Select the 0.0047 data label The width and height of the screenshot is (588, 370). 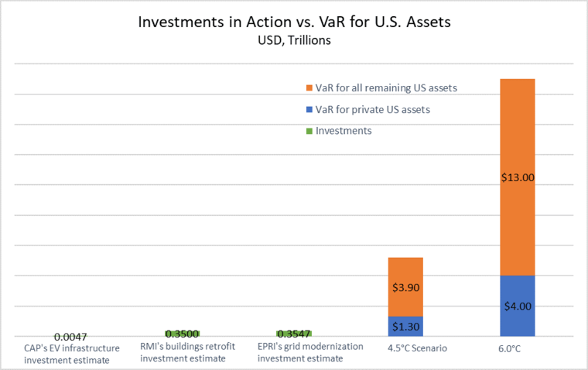coord(70,337)
